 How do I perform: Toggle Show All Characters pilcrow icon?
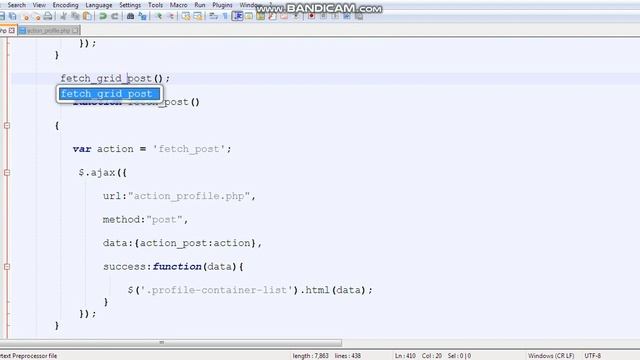click(x=225, y=16)
